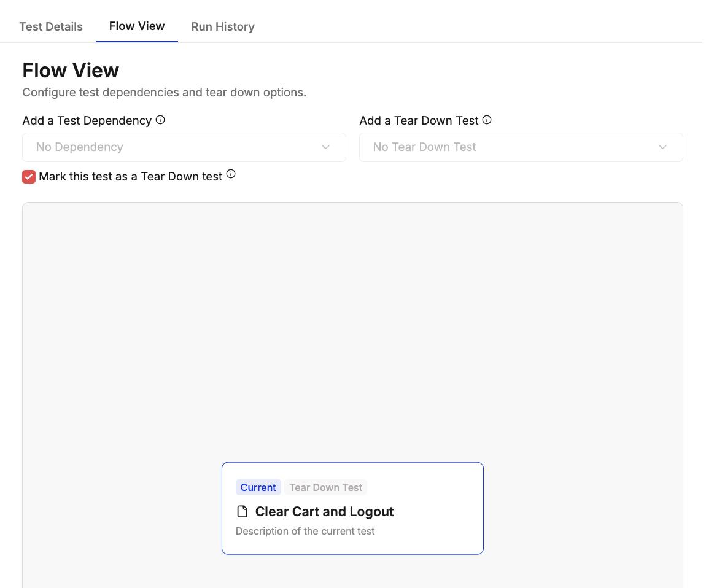
Task: Open the No Tear Down Test dropdown
Action: click(521, 147)
